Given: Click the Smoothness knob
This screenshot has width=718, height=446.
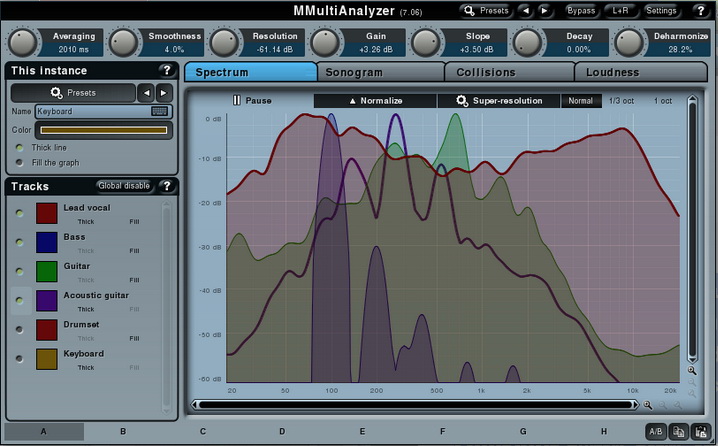Looking at the screenshot, I should (123, 43).
